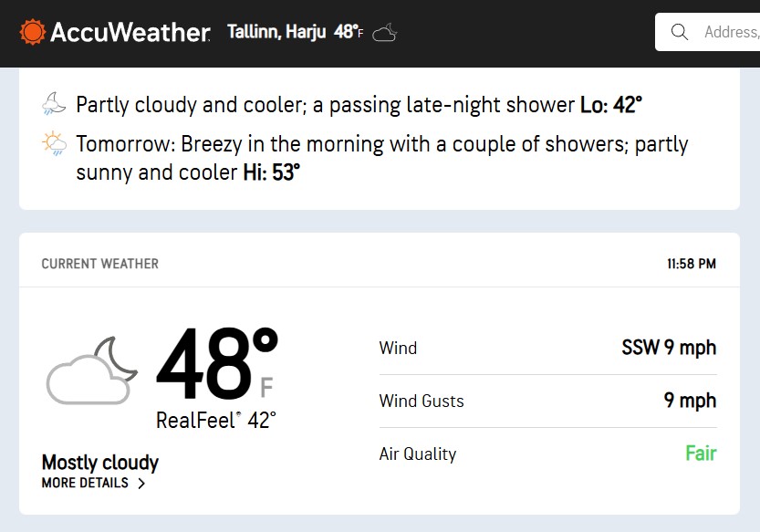Click the search magnifier icon
The height and width of the screenshot is (532, 760).
point(680,33)
